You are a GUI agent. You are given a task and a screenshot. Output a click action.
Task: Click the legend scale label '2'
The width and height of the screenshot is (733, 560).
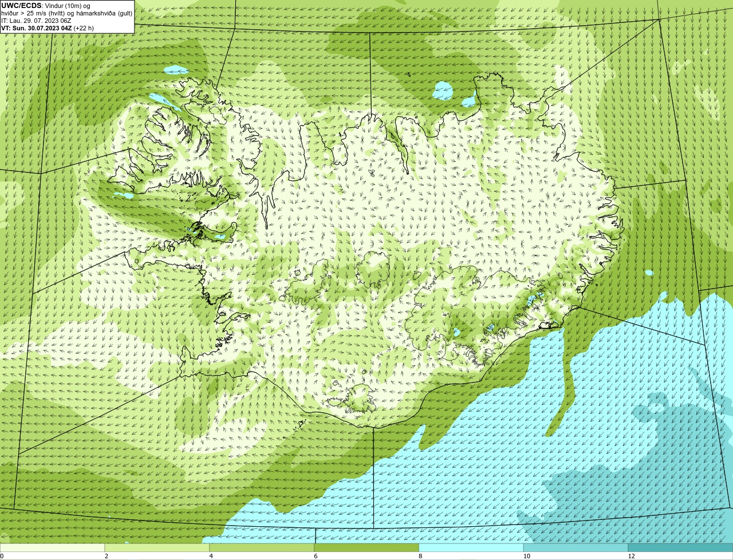tap(107, 556)
